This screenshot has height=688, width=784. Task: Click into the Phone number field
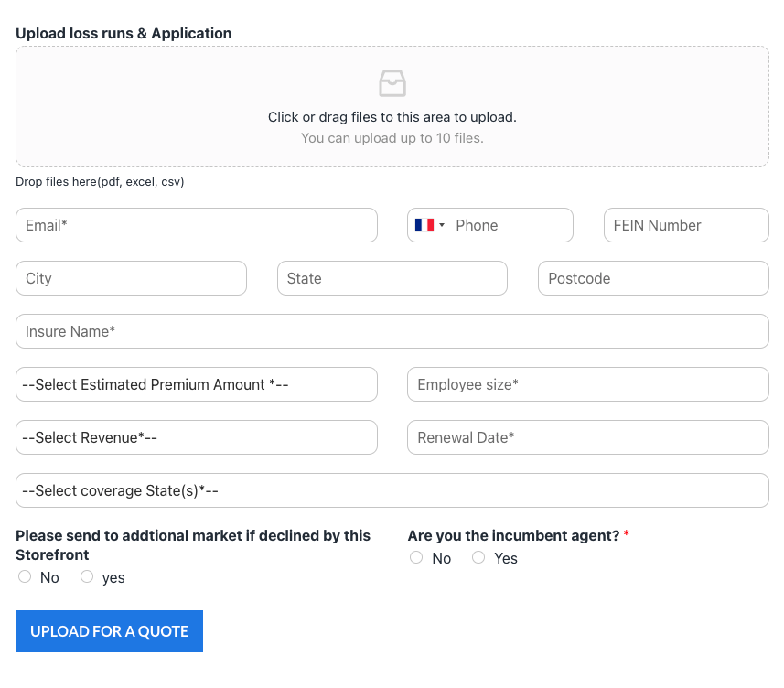[x=510, y=225]
